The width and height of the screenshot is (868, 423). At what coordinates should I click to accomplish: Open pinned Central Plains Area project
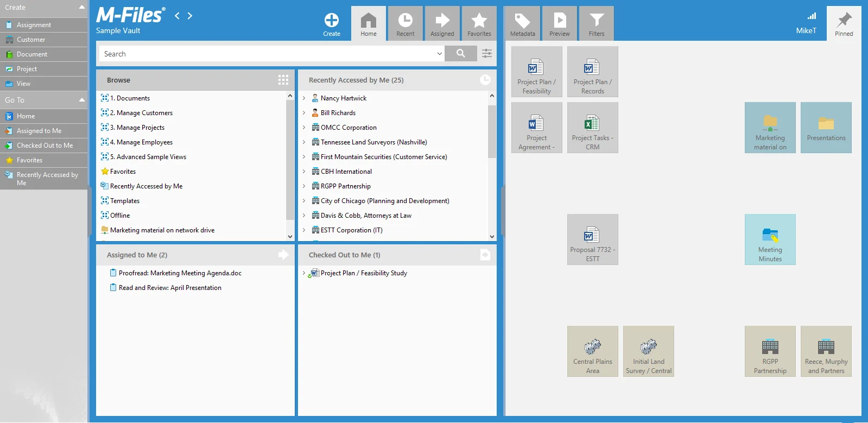[593, 351]
